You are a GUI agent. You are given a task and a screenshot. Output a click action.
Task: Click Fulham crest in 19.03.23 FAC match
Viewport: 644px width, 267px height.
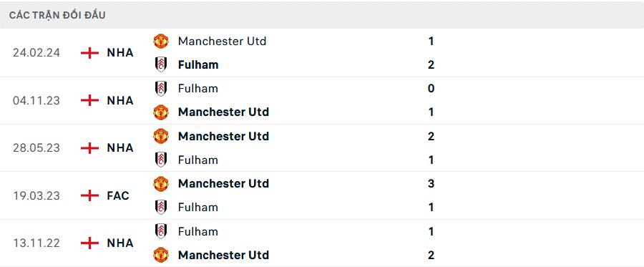pos(161,207)
